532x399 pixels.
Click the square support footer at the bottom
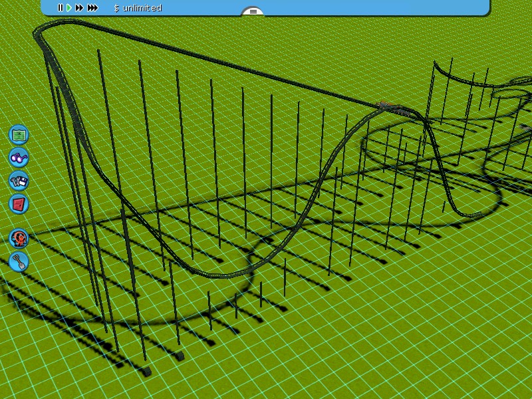tap(180, 356)
